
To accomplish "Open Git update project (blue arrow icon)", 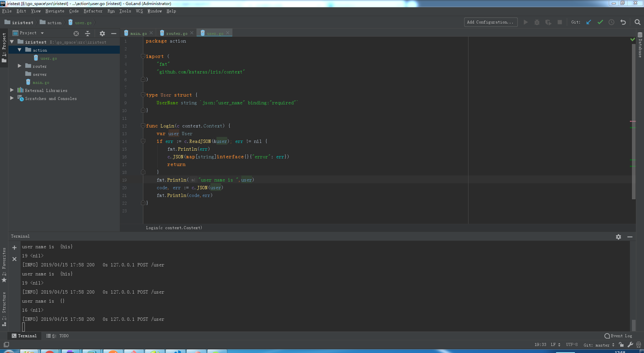I will [x=588, y=22].
